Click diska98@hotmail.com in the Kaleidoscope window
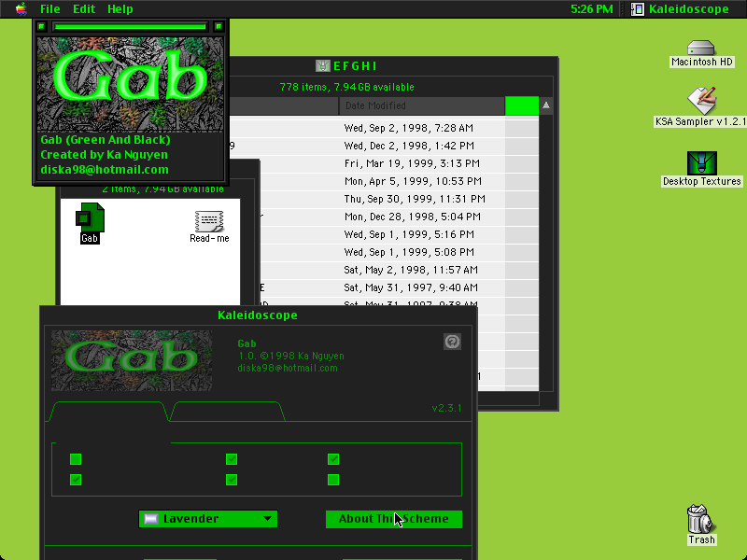Viewport: 747px width, 560px height. [x=288, y=368]
